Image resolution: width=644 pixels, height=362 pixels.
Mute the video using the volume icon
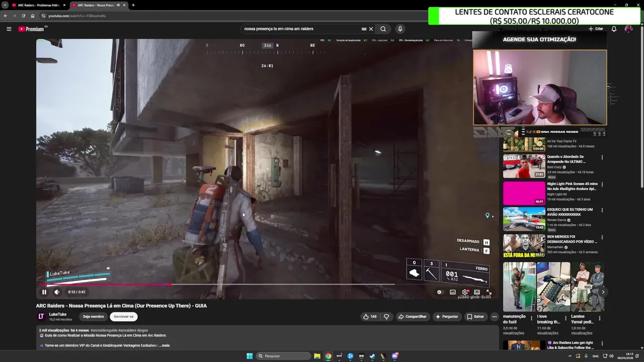[x=57, y=292]
